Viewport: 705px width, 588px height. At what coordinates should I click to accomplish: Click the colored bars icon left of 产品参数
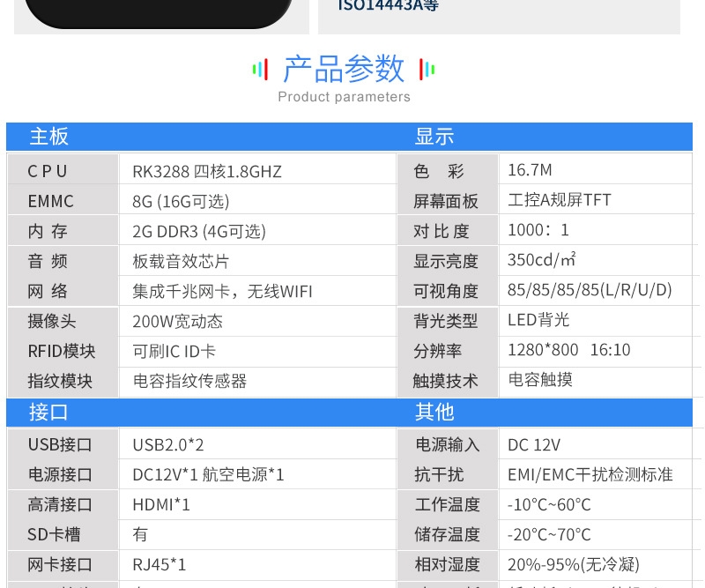260,70
